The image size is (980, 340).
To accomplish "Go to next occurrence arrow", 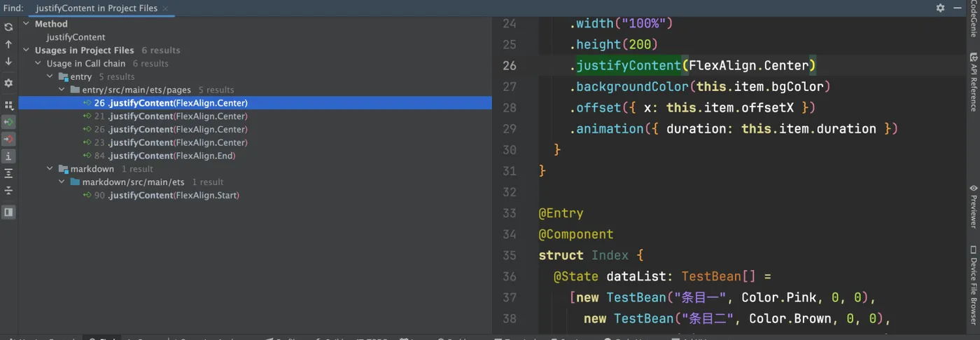I will [8, 62].
